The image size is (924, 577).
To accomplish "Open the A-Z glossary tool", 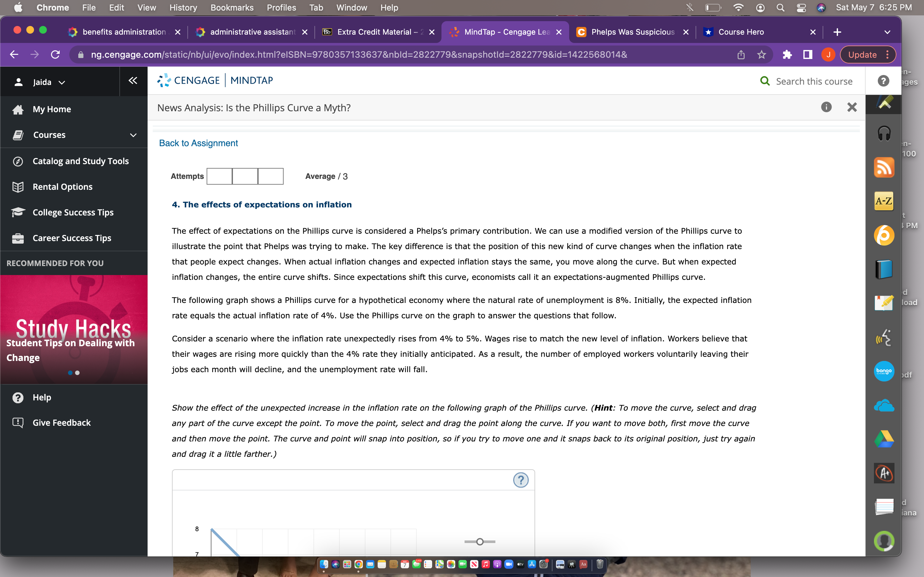I will [884, 200].
